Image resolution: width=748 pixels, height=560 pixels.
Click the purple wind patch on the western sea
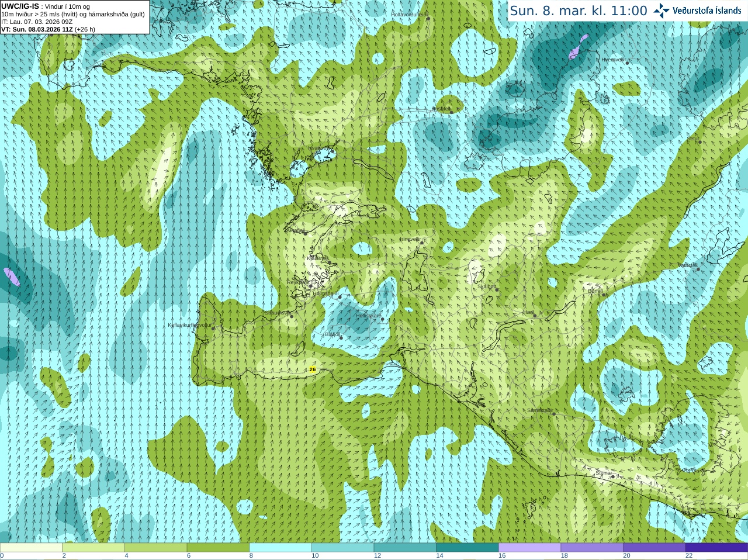pos(12,276)
